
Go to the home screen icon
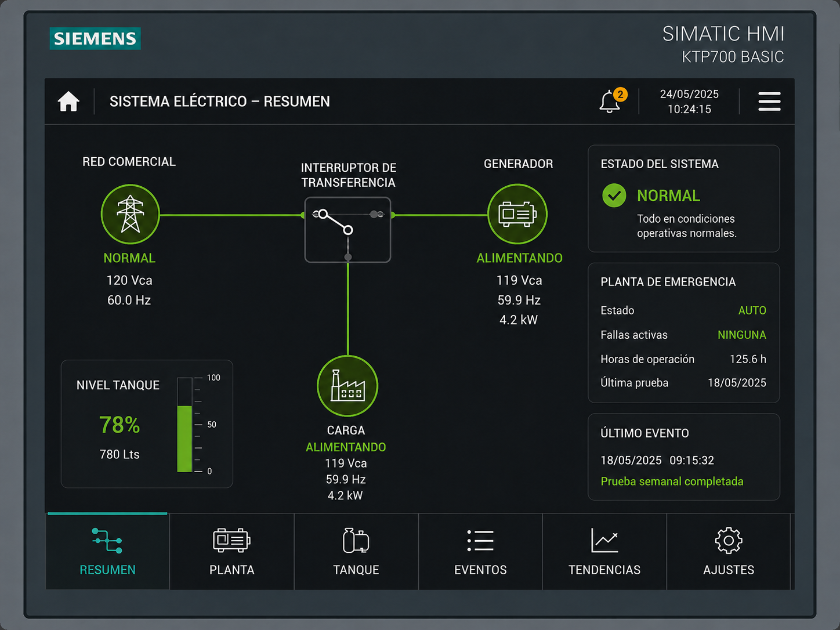coord(68,102)
